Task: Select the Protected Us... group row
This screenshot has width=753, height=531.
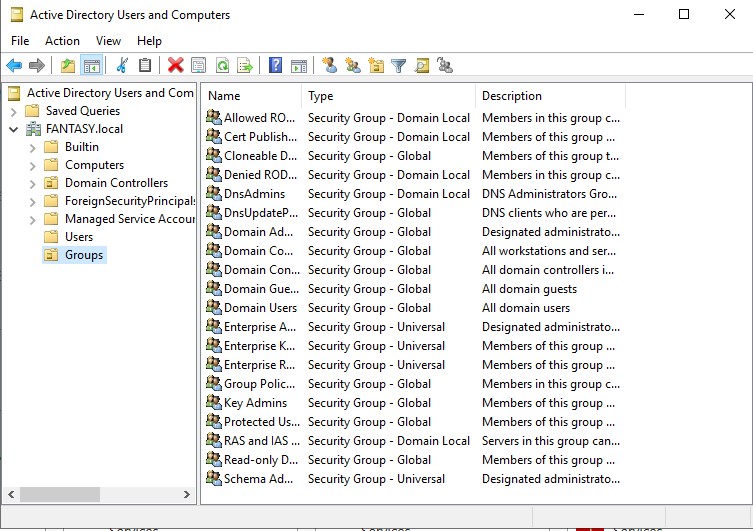Action: click(413, 422)
